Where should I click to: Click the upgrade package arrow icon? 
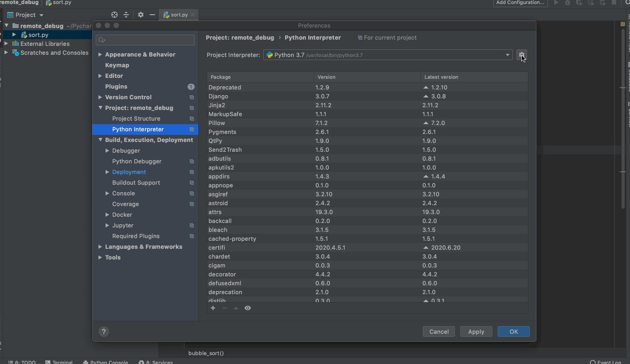pos(236,308)
